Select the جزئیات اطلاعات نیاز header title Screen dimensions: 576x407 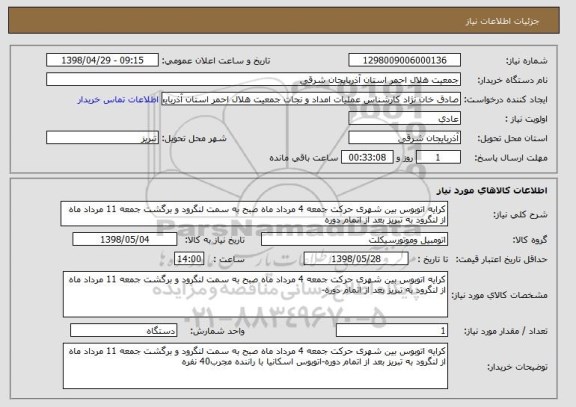[x=502, y=21]
